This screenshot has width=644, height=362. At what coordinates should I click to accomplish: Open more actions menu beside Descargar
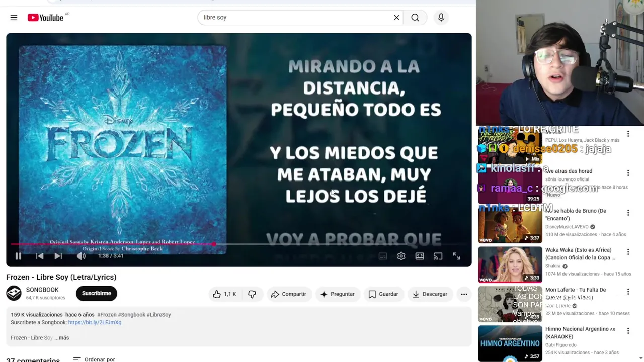[x=464, y=294]
